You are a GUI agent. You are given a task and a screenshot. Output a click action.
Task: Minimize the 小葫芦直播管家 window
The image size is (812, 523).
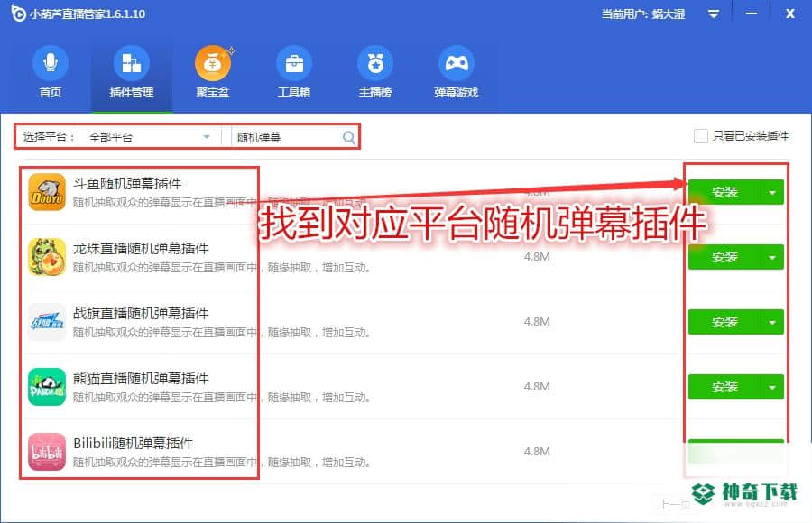click(x=752, y=14)
